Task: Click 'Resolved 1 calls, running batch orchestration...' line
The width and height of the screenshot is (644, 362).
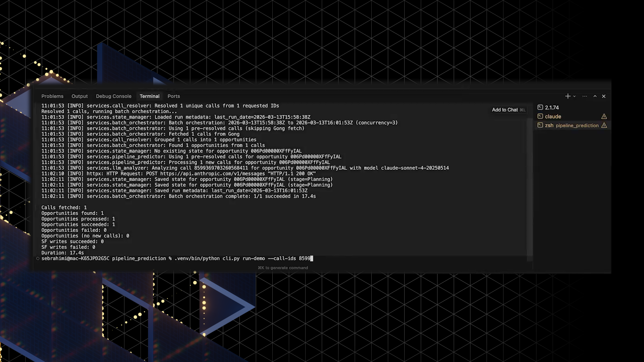Action: (x=109, y=111)
